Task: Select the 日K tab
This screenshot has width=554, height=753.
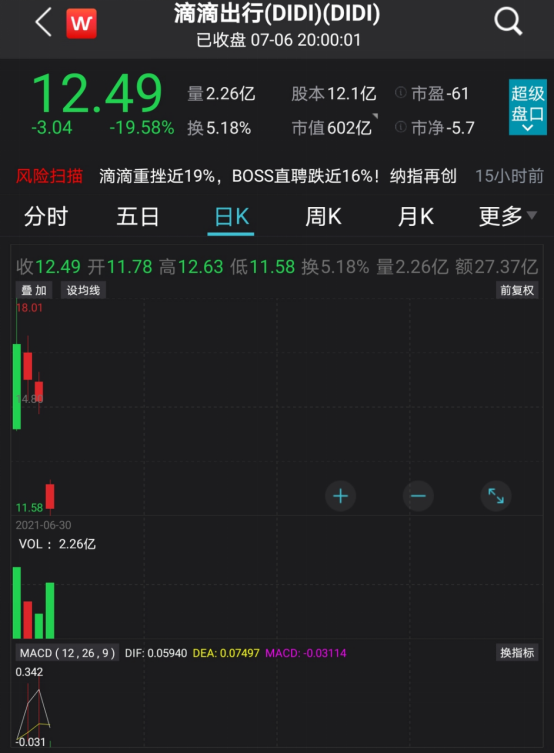Action: click(x=231, y=217)
